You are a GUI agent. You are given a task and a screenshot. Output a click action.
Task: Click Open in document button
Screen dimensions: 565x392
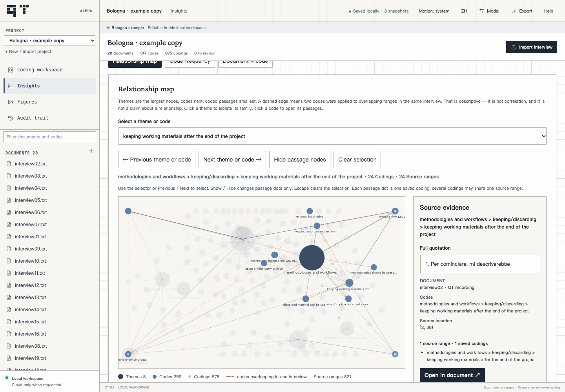[452, 375]
